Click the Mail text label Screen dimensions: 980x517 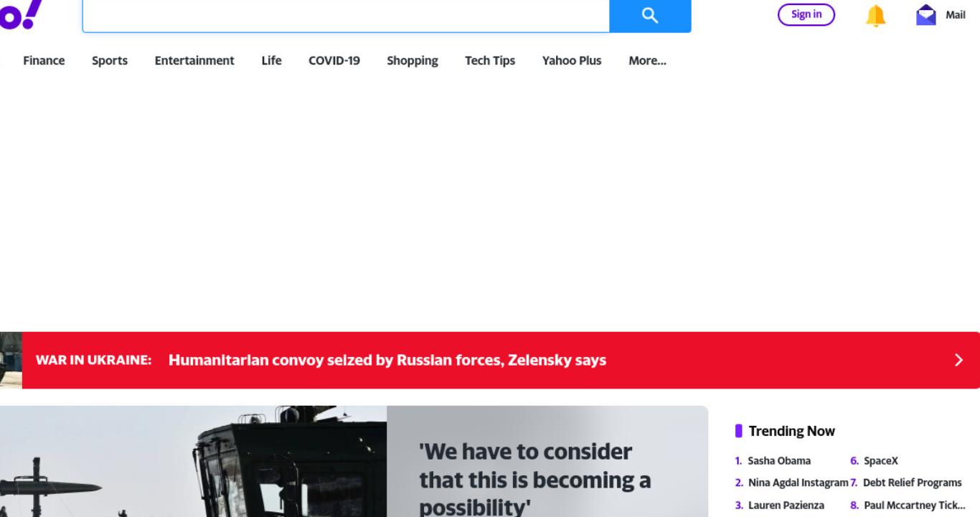[x=956, y=14]
